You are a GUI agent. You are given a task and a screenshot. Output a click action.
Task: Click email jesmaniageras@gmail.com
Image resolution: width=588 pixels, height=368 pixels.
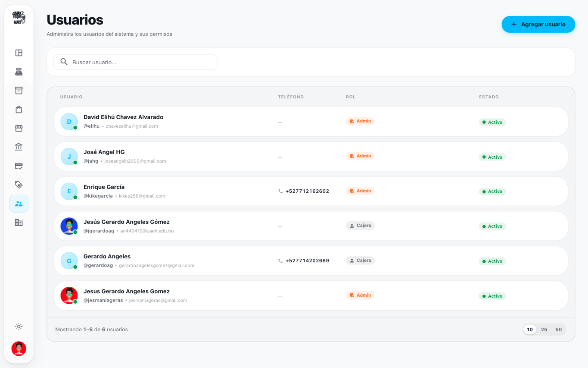[x=158, y=300]
